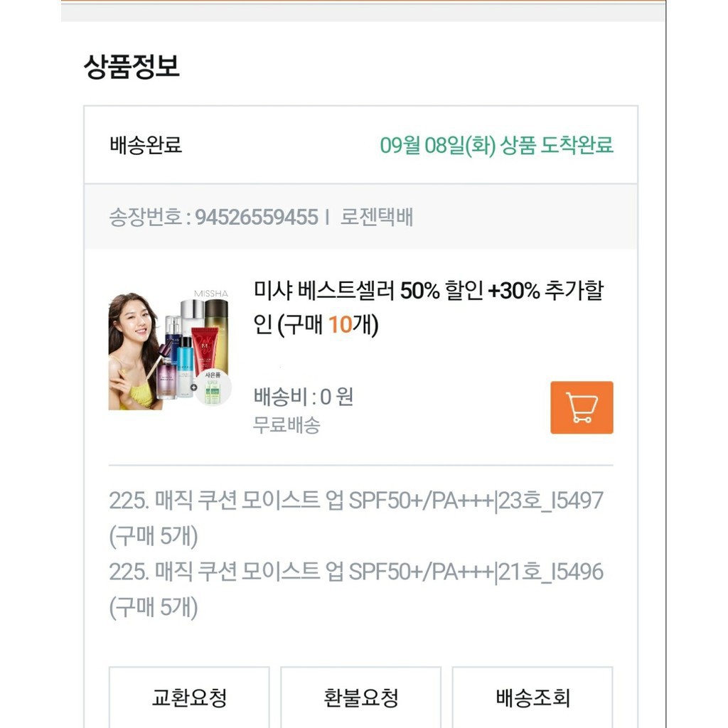Click the 배송완료 status label
Image resolution: width=728 pixels, height=728 pixels.
click(146, 145)
